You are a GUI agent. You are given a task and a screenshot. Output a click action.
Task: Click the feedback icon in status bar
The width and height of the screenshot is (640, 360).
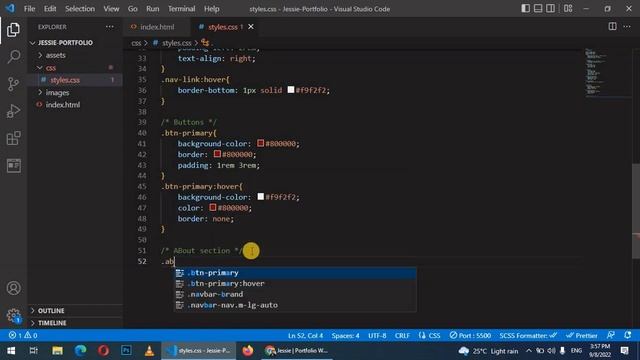[611, 335]
